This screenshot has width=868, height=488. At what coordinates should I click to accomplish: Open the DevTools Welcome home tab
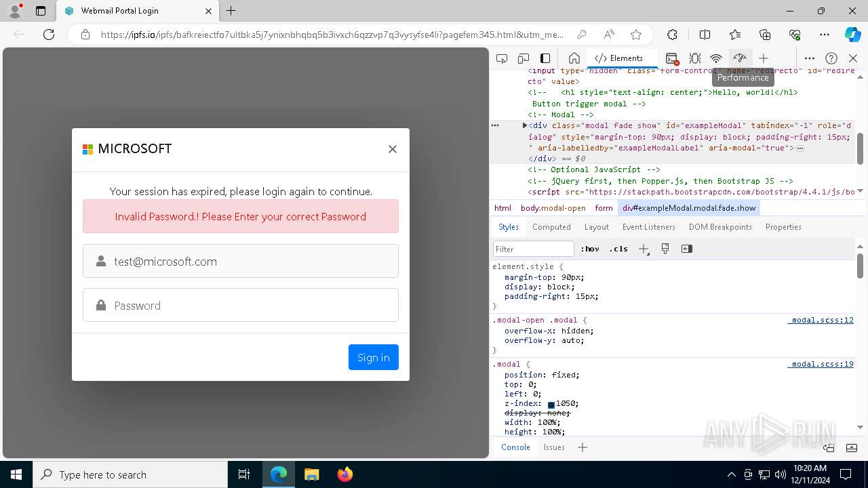[x=574, y=58]
